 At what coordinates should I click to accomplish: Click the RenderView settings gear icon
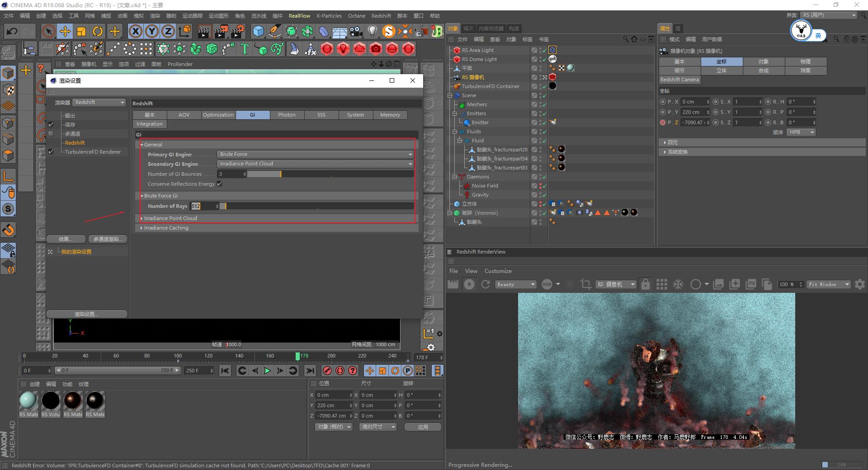[860, 284]
